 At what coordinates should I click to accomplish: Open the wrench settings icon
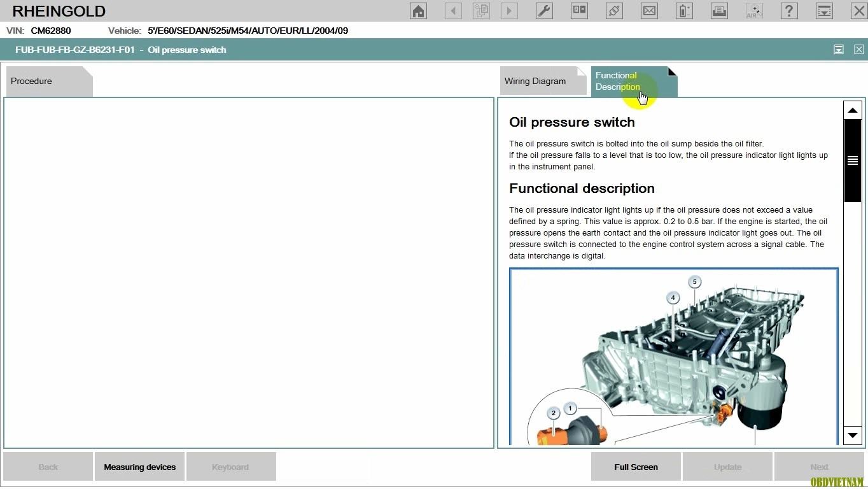pyautogui.click(x=544, y=11)
